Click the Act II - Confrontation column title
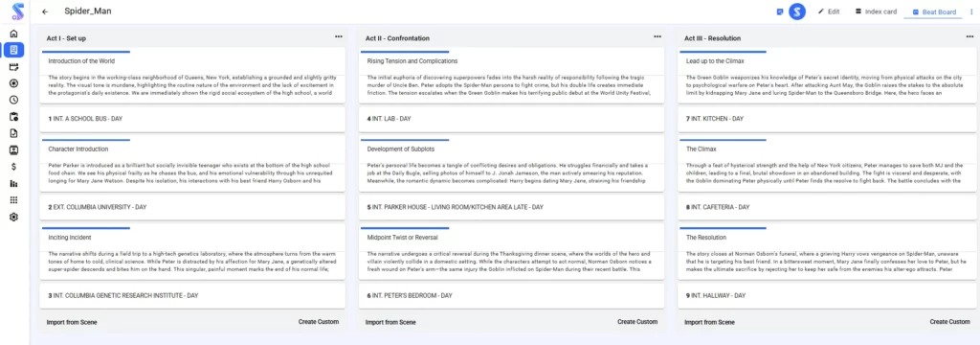 coord(397,38)
